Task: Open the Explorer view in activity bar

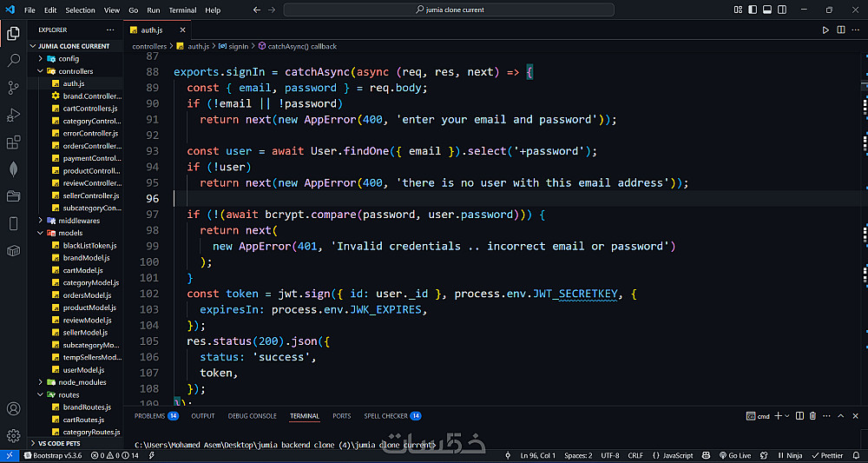Action: [x=13, y=34]
